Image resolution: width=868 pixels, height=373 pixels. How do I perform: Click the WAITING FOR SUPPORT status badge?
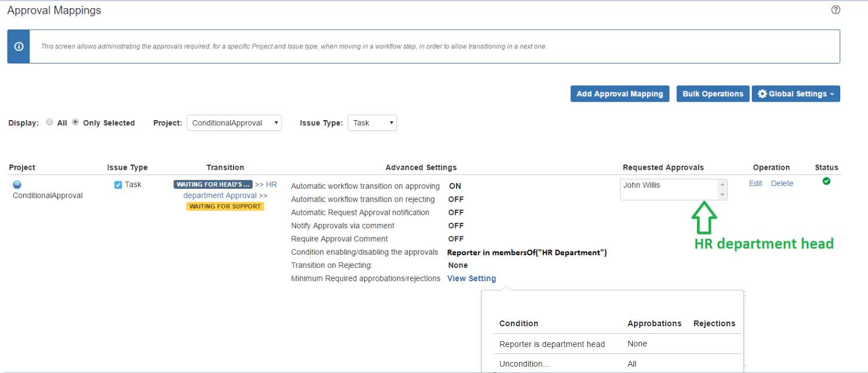tap(225, 206)
